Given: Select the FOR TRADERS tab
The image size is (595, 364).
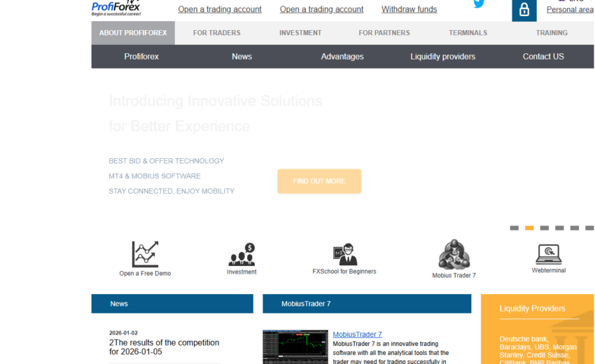Looking at the screenshot, I should coord(217,33).
